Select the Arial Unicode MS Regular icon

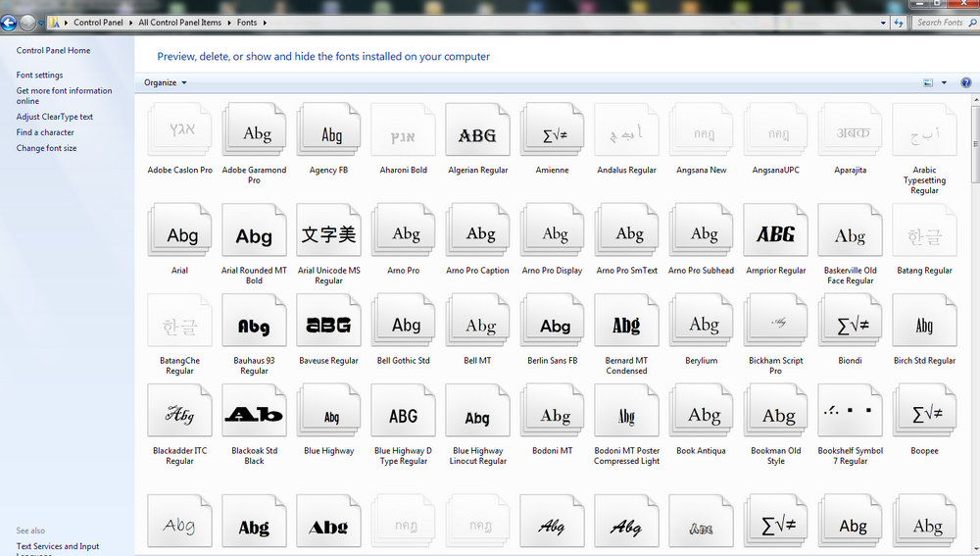click(x=328, y=229)
